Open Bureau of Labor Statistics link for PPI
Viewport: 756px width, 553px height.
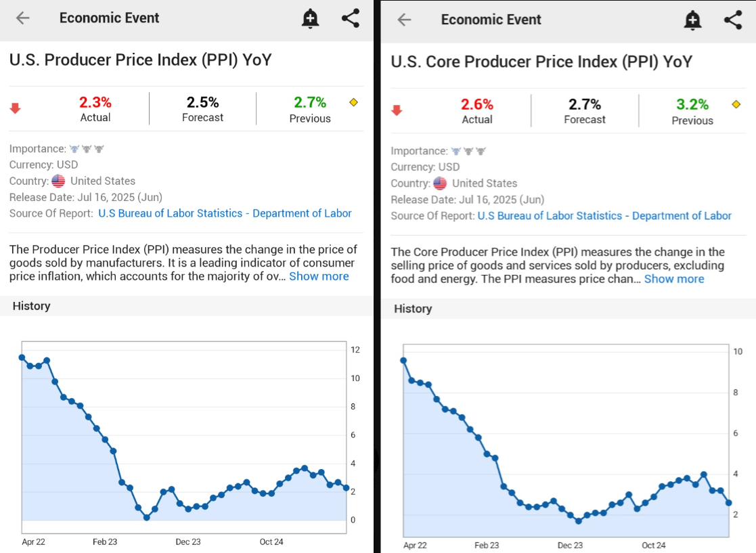click(225, 213)
